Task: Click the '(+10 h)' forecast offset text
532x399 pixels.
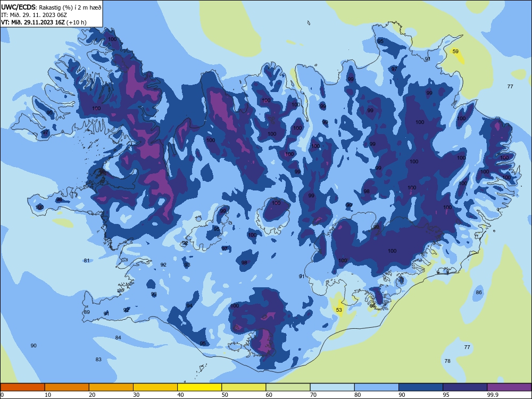Action: (76, 22)
